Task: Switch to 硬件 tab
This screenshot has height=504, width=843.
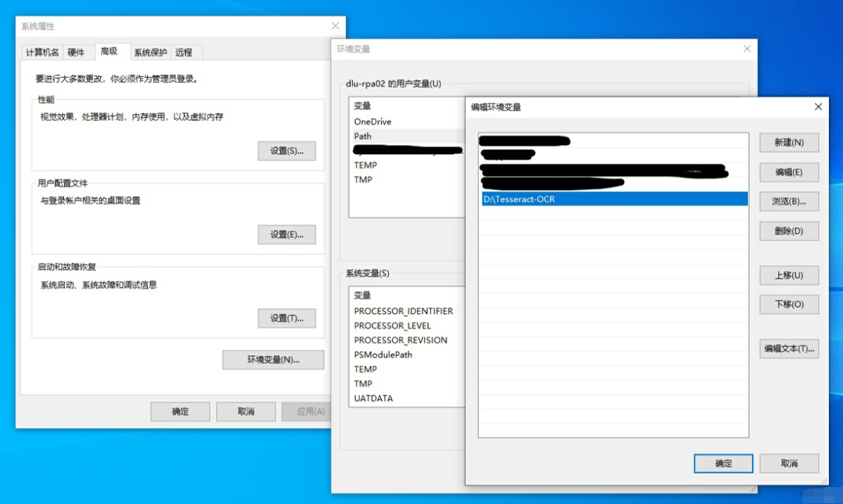Action: tap(76, 52)
